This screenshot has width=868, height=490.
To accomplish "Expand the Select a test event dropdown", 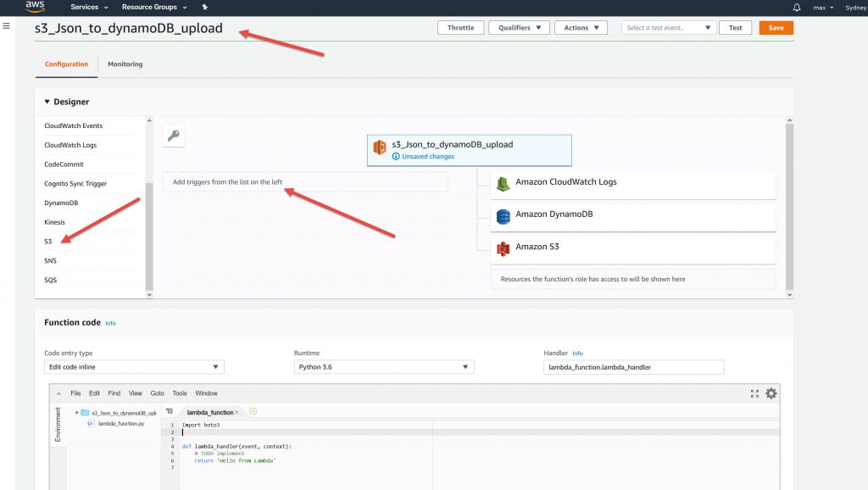I will pos(669,28).
